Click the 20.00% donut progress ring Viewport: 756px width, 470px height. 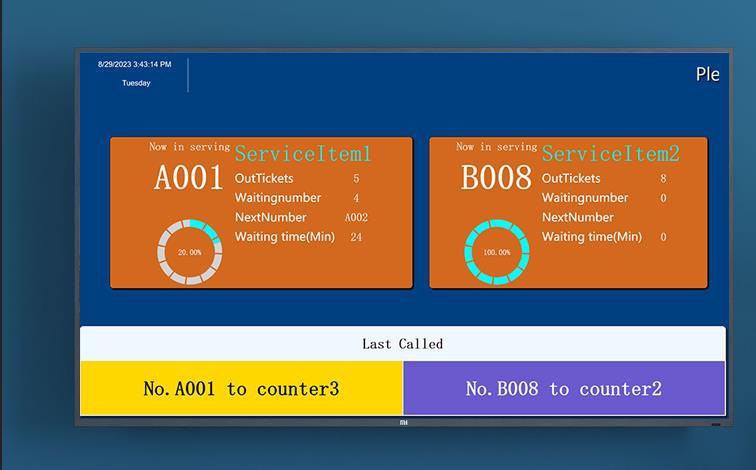[x=190, y=252]
